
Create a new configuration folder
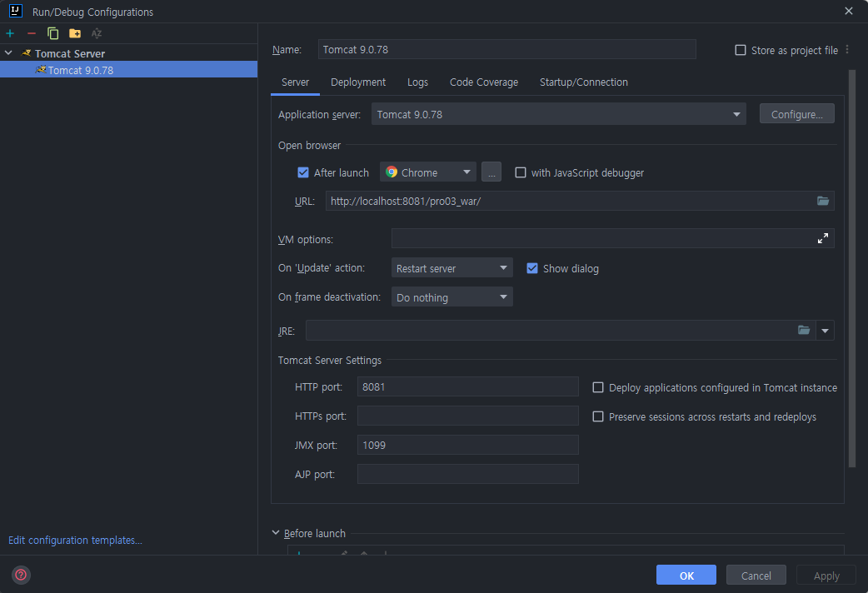point(75,33)
